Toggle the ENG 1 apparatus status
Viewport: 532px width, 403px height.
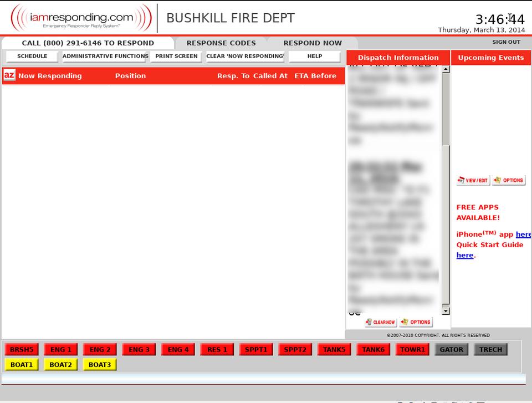click(x=61, y=349)
